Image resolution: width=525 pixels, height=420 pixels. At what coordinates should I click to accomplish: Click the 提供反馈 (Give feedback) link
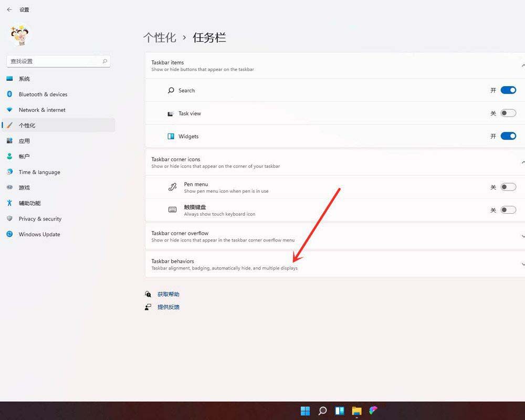click(x=168, y=307)
